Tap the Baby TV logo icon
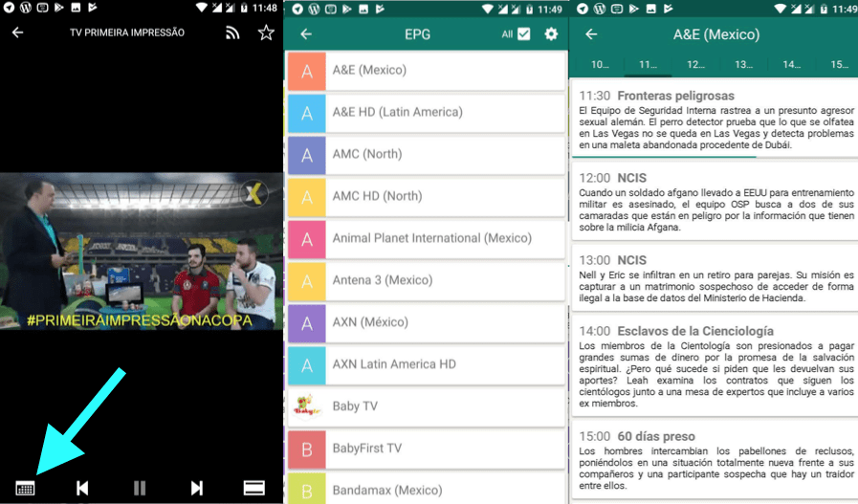The width and height of the screenshot is (858, 504). tap(307, 407)
